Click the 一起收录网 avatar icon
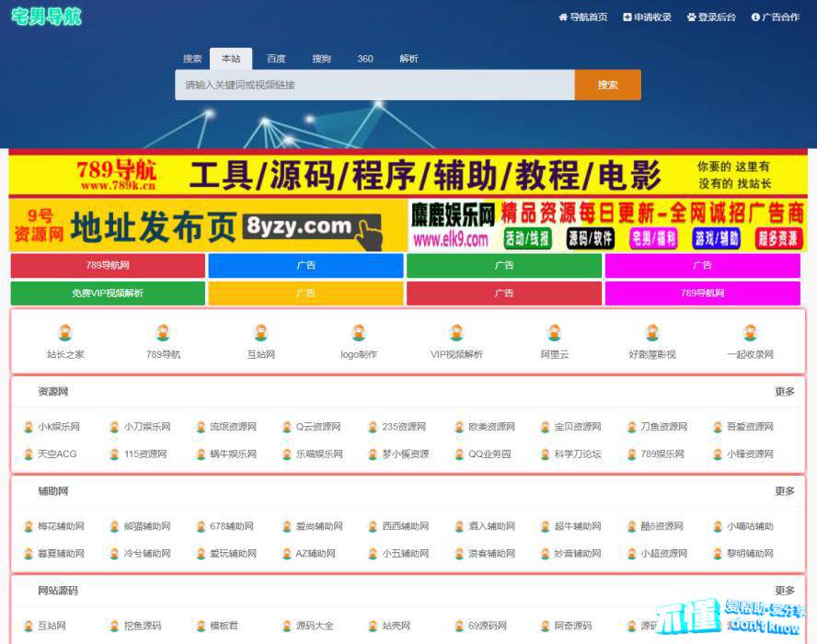This screenshot has width=817, height=644. click(751, 332)
